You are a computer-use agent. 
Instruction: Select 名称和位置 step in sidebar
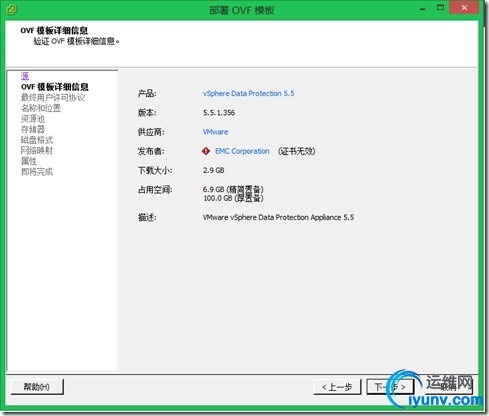pyautogui.click(x=41, y=108)
